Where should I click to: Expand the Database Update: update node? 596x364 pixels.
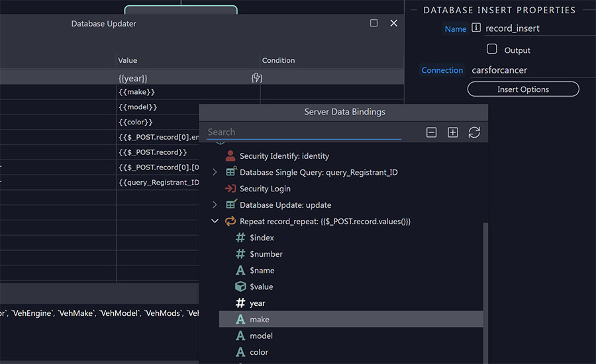pyautogui.click(x=215, y=205)
